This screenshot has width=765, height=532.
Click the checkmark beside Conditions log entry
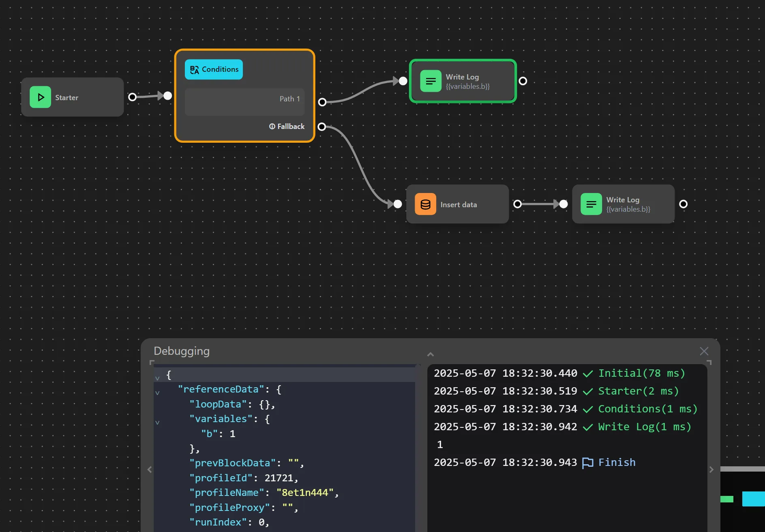(588, 410)
